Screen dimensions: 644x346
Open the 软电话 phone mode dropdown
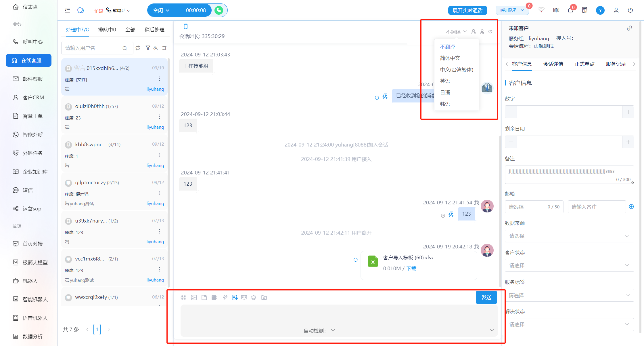[x=118, y=10]
